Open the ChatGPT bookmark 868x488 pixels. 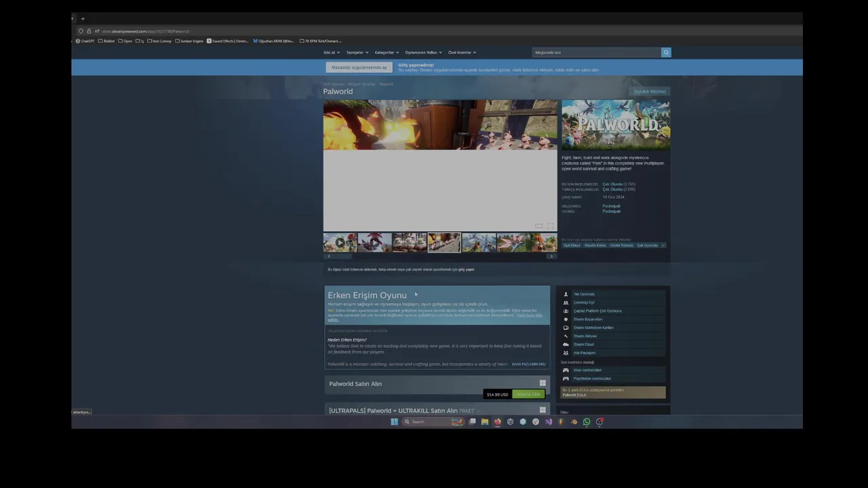coord(85,41)
